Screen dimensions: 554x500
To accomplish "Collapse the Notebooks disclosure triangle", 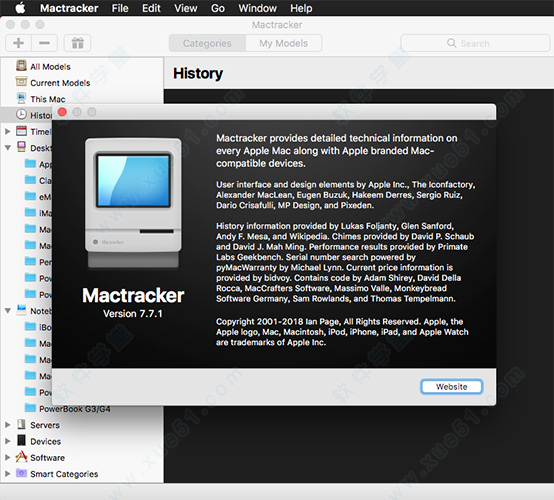I will tap(7, 311).
